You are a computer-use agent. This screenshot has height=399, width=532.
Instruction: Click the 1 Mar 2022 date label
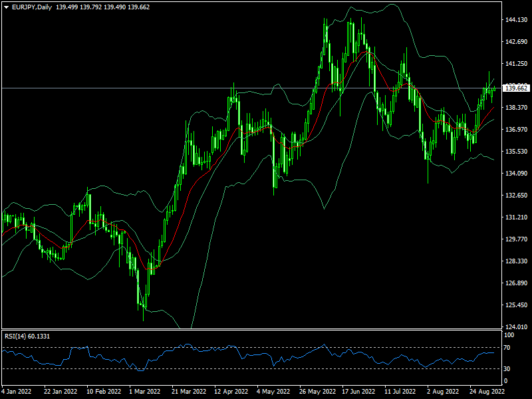[x=145, y=391]
